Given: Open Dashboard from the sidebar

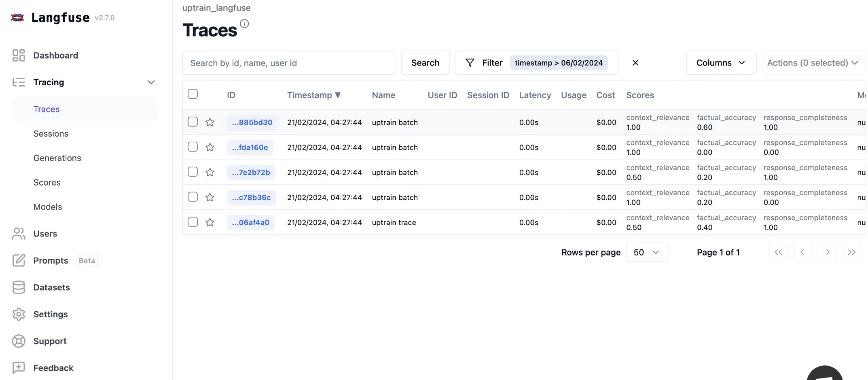Looking at the screenshot, I should pyautogui.click(x=55, y=55).
